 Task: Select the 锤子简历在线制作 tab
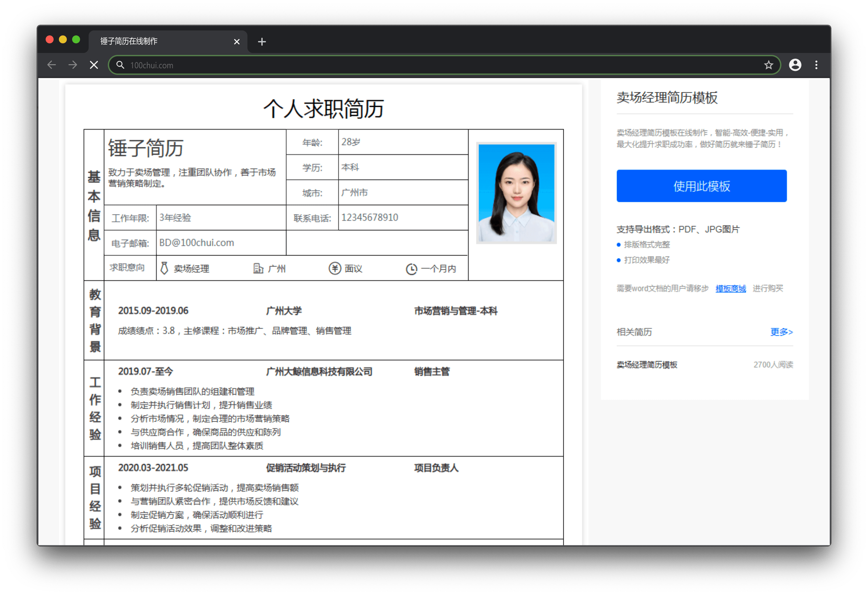click(168, 41)
